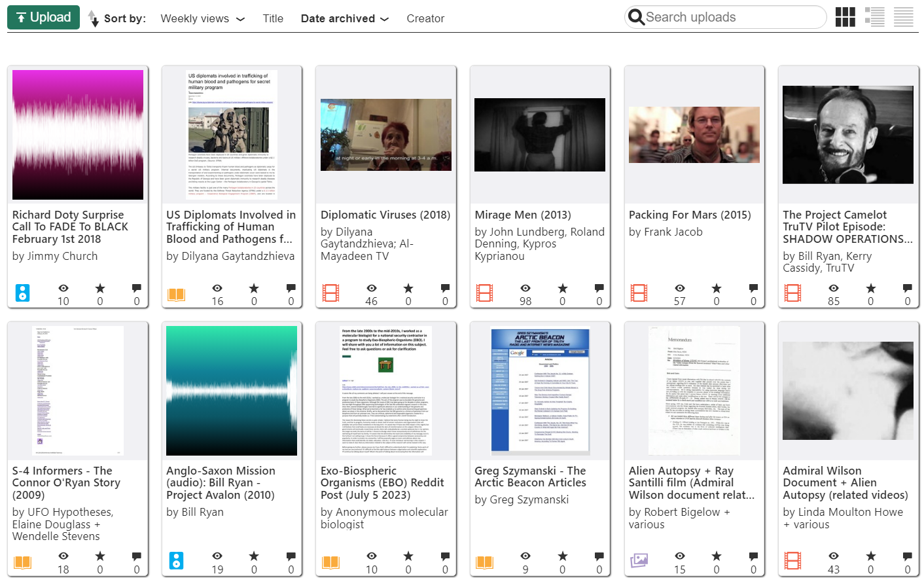Open the Mirage Men (2013) title

click(523, 215)
